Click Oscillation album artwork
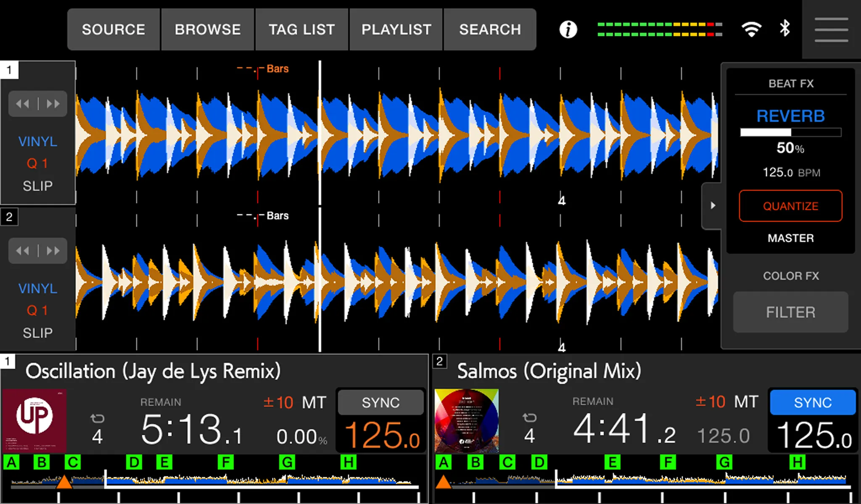 point(34,420)
